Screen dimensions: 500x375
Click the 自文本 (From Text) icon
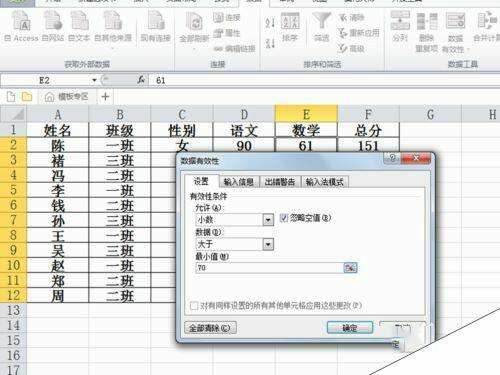coord(79,21)
